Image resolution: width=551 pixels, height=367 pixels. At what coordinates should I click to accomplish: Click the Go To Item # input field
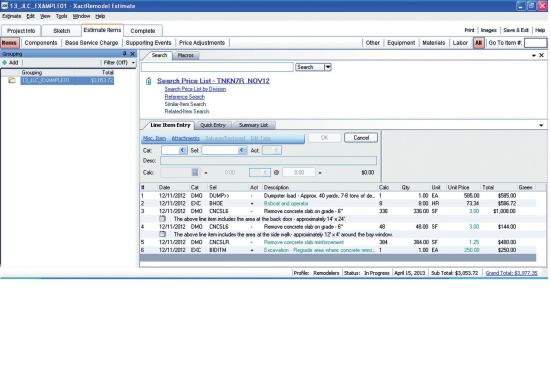(x=536, y=43)
